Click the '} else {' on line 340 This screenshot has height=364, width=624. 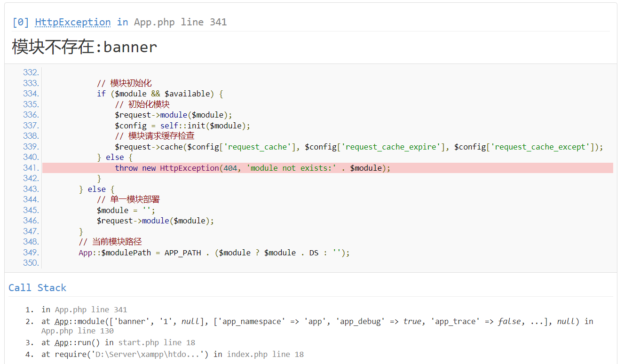[115, 157]
